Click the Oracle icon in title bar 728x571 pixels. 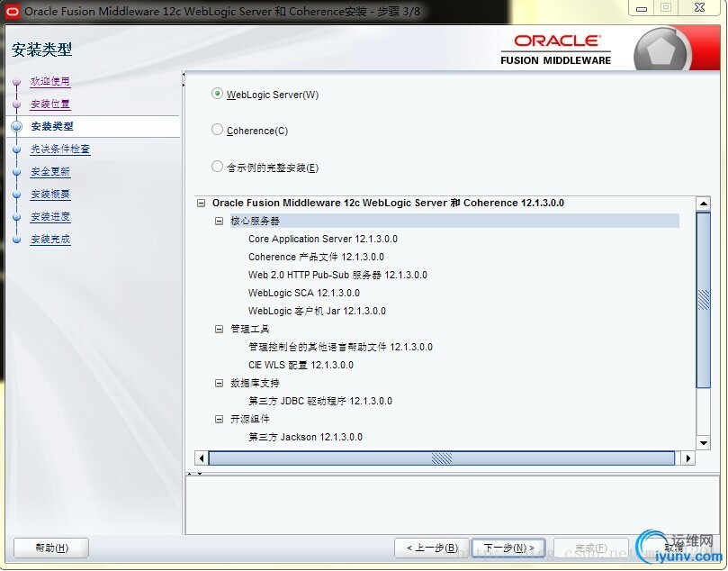pyautogui.click(x=13, y=11)
